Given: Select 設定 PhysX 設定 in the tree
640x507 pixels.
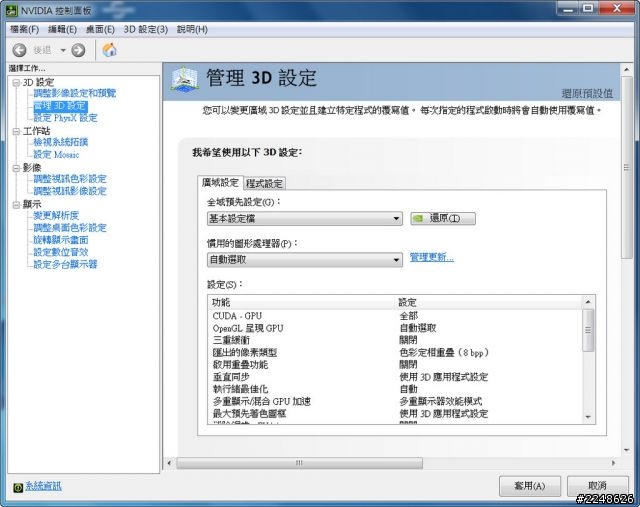Looking at the screenshot, I should coord(65,118).
